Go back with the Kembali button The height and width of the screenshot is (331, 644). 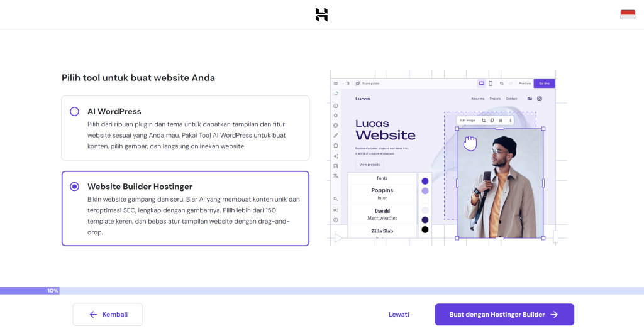coord(108,315)
